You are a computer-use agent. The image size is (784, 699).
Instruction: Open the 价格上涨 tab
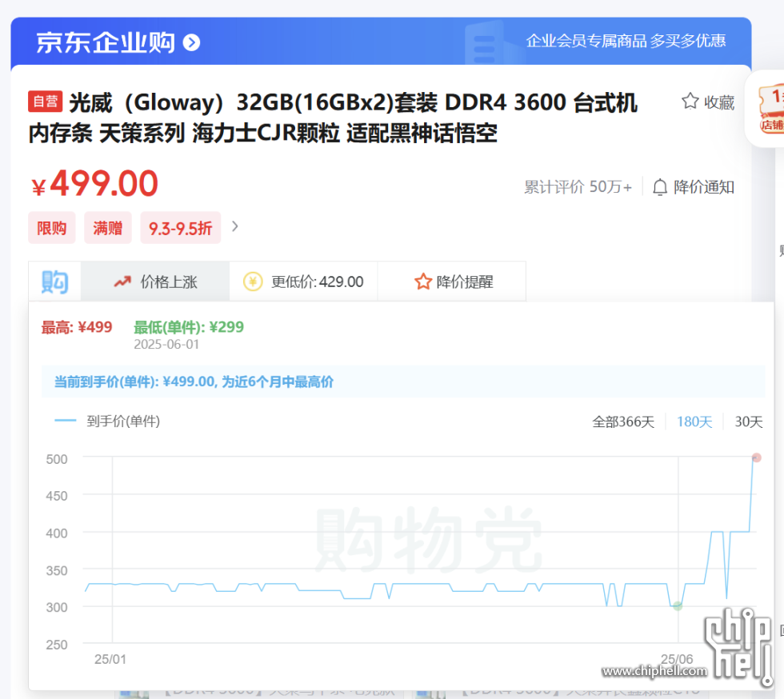coord(155,282)
